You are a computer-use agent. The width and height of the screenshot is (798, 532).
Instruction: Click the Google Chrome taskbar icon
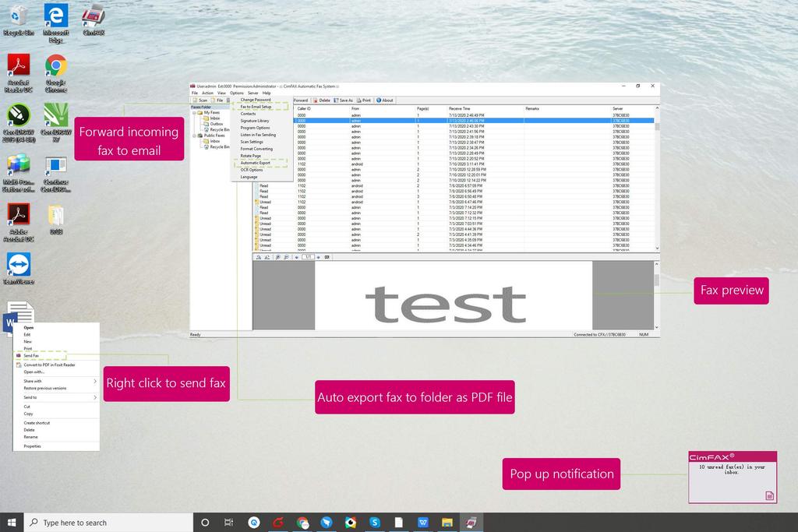tap(302, 523)
